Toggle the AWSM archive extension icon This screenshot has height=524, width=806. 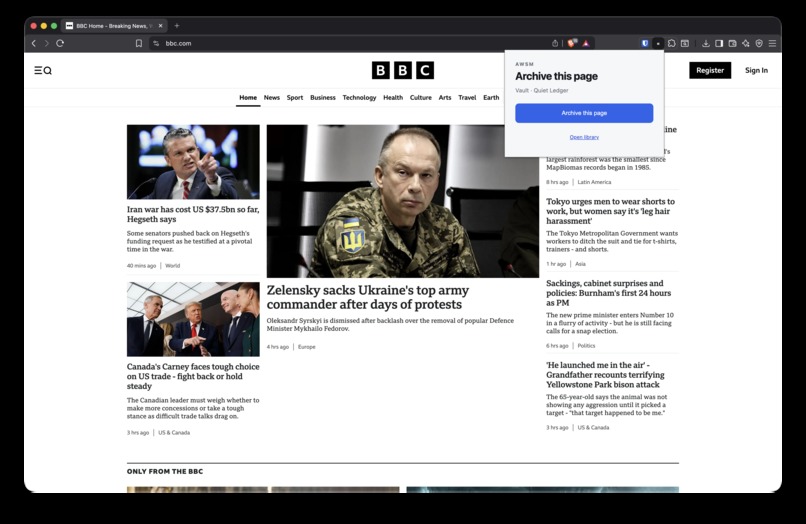pos(658,43)
